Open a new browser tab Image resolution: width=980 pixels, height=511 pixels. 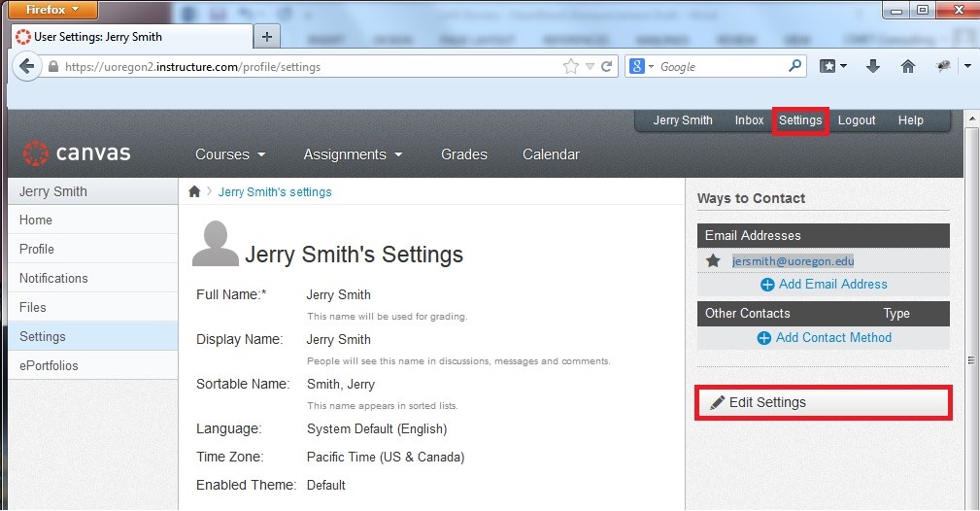[x=267, y=37]
